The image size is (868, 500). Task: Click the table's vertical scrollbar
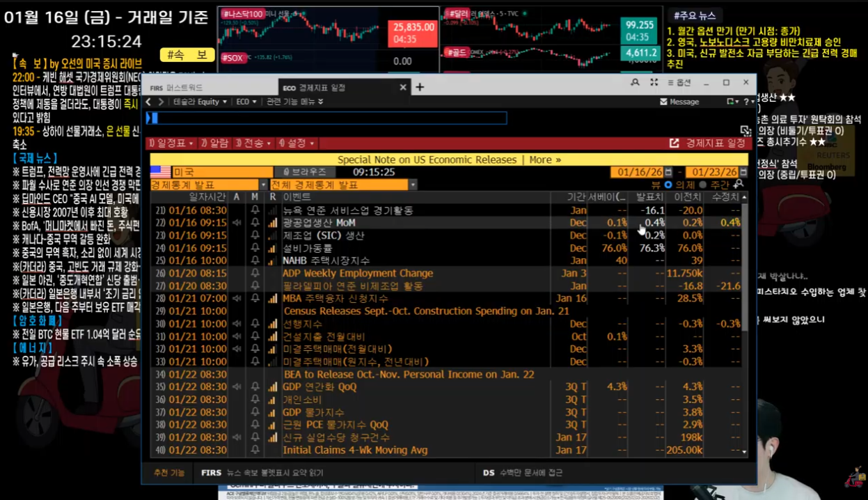pyautogui.click(x=745, y=324)
